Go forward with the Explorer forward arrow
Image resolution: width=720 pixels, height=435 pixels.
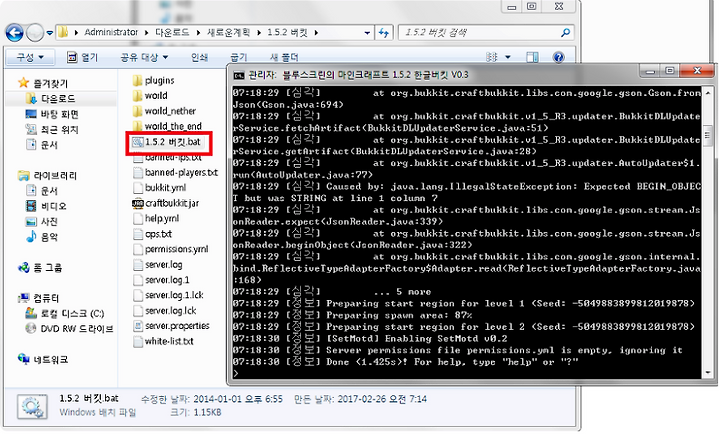(35, 33)
